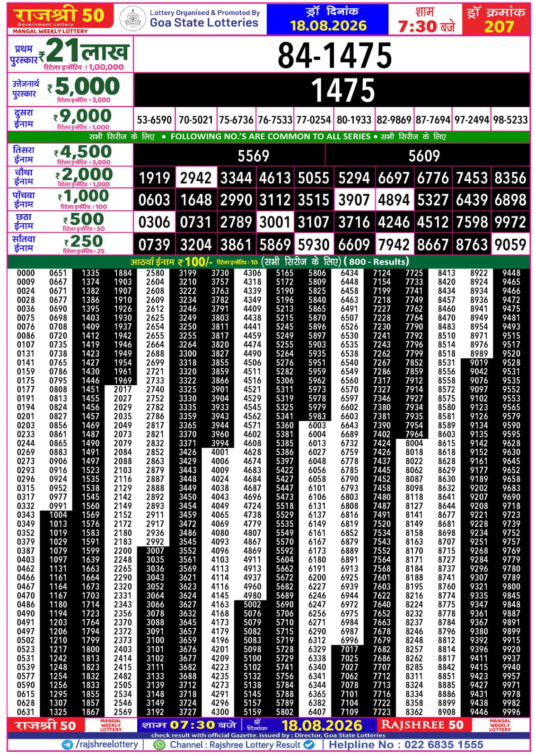Viewport: 535px width, 756px height.
Task: Click second prize number 80-1933
Action: point(354,120)
